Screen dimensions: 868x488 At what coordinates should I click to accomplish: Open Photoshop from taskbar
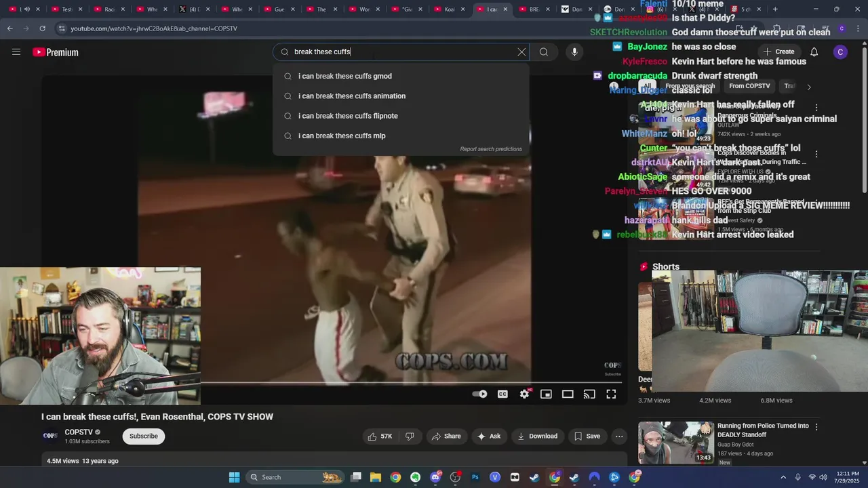(x=475, y=477)
